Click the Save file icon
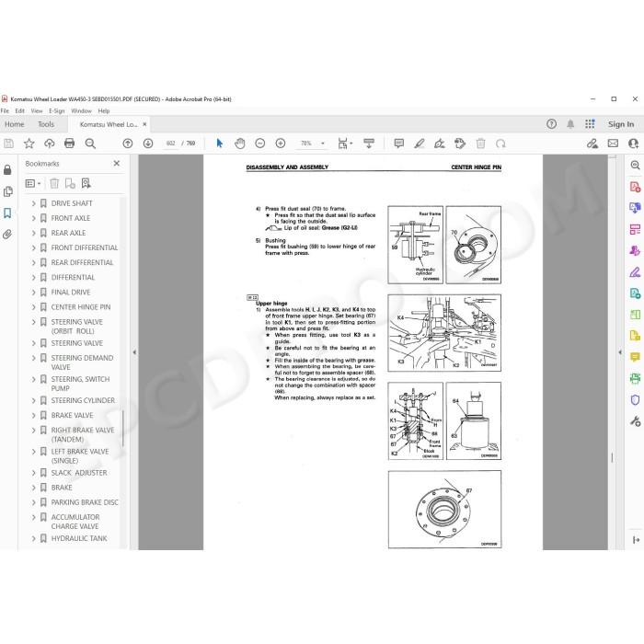Screen dimensions: 644x644 [x=8, y=144]
